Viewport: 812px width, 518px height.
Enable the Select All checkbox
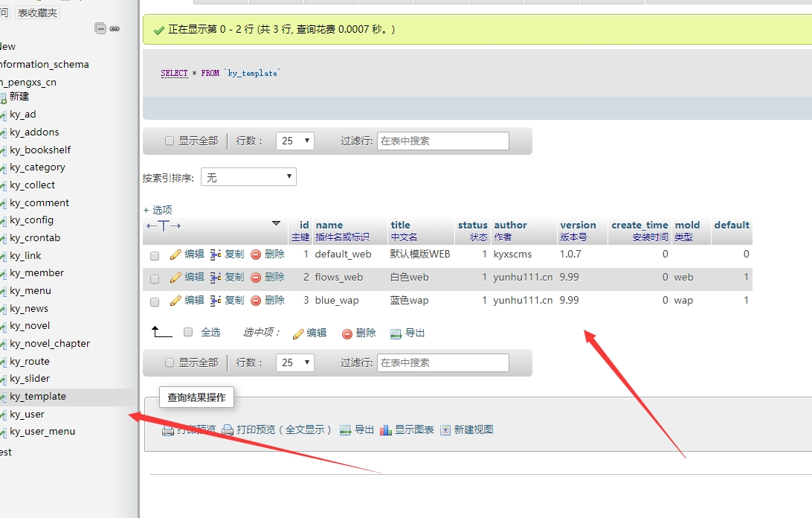tap(188, 333)
